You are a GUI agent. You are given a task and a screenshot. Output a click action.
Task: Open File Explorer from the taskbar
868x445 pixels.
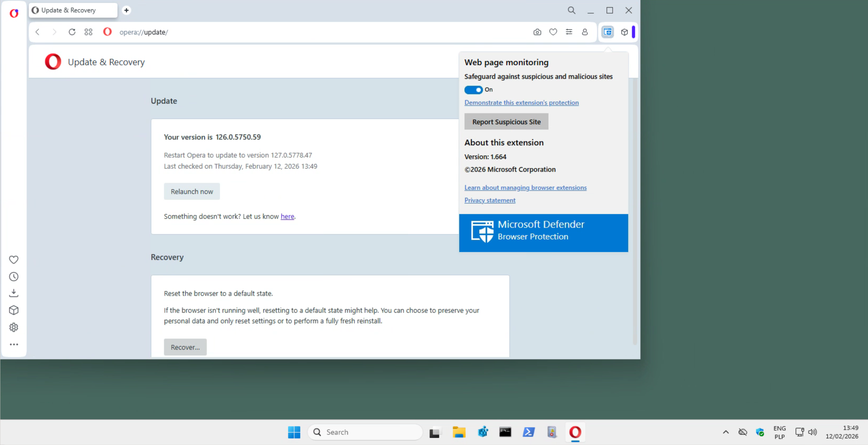459,432
